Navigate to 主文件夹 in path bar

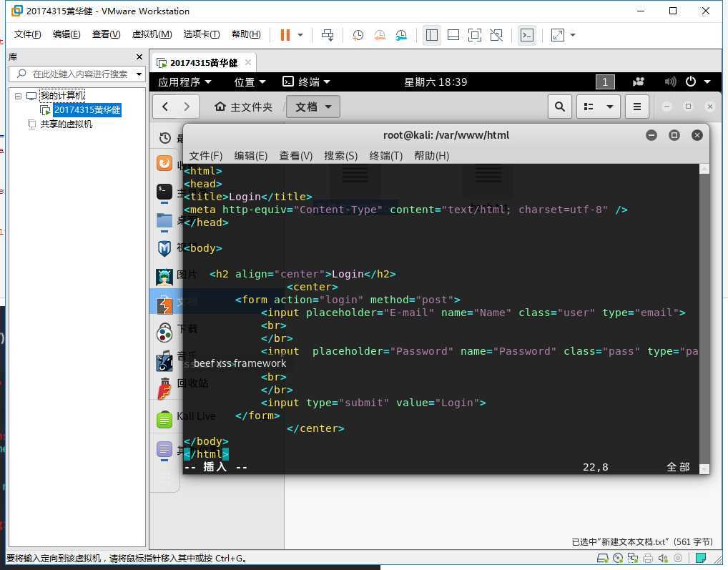243,107
